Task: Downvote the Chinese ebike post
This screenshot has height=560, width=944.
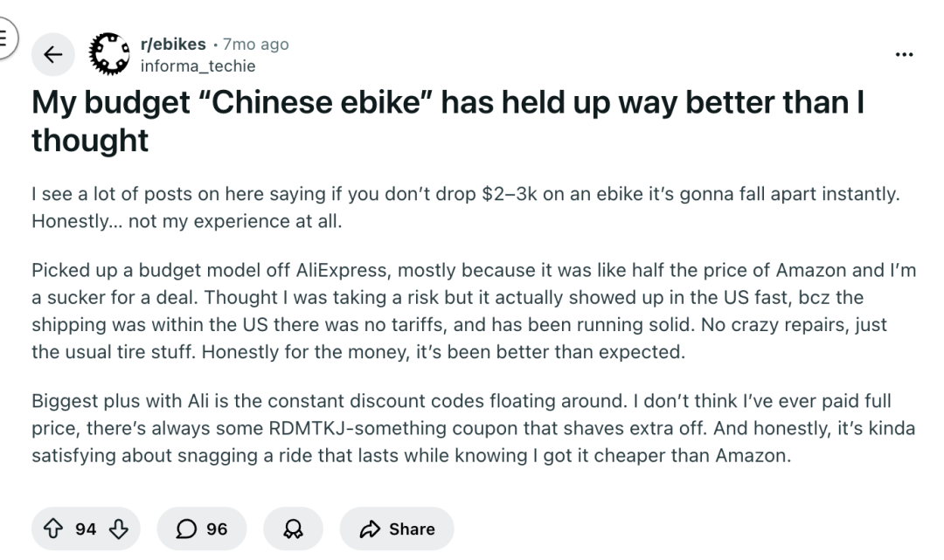Action: [x=118, y=529]
